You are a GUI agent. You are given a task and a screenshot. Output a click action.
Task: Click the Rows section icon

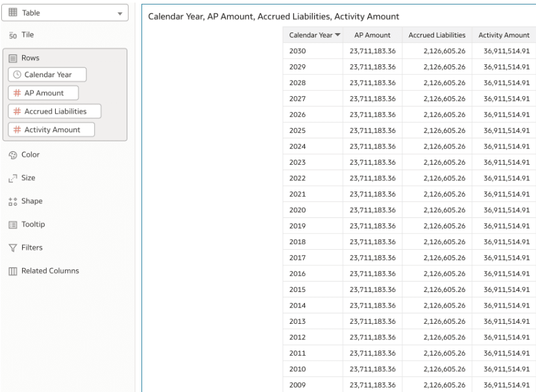coord(12,58)
